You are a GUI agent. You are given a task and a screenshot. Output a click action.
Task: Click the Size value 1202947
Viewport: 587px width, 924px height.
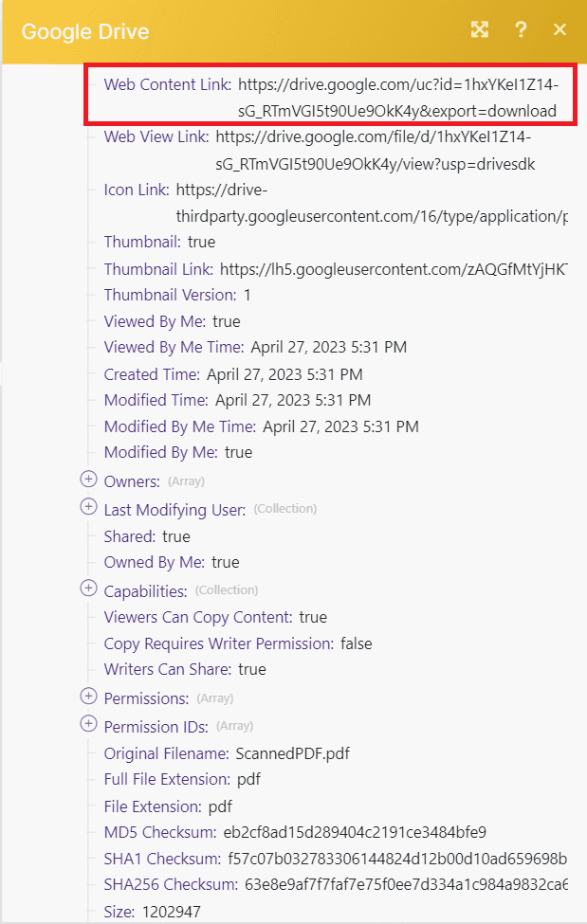coord(170,913)
